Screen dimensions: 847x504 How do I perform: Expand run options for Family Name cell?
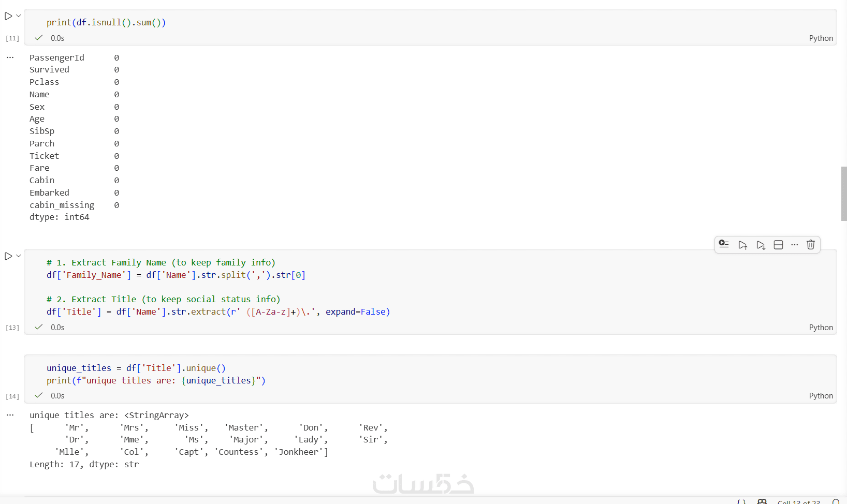click(19, 256)
